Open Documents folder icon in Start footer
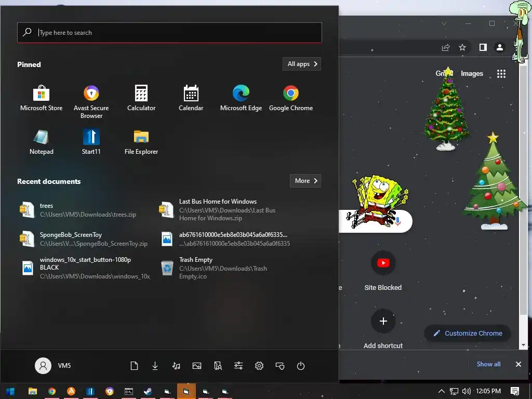Image resolution: width=532 pixels, height=399 pixels. (x=134, y=365)
